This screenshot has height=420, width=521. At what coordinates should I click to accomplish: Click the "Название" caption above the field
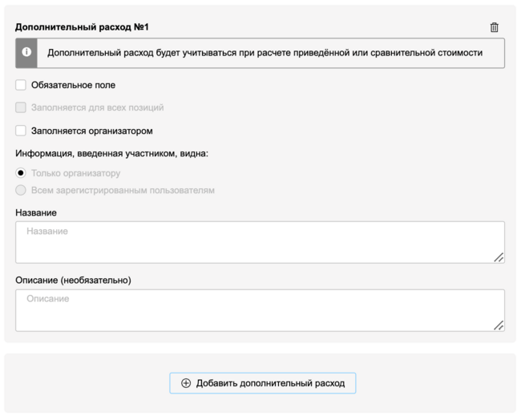tap(36, 212)
